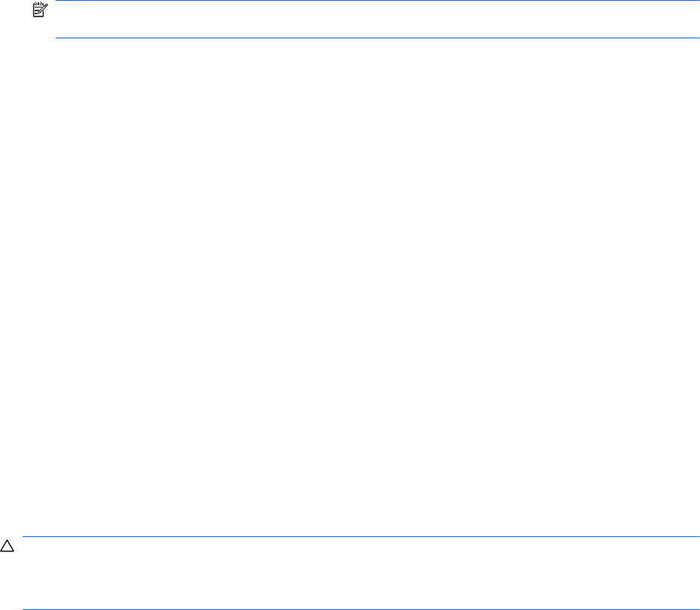Viewport: 700px width, 610px height.
Task: Click inside the empty caution box area
Action: [x=361, y=573]
